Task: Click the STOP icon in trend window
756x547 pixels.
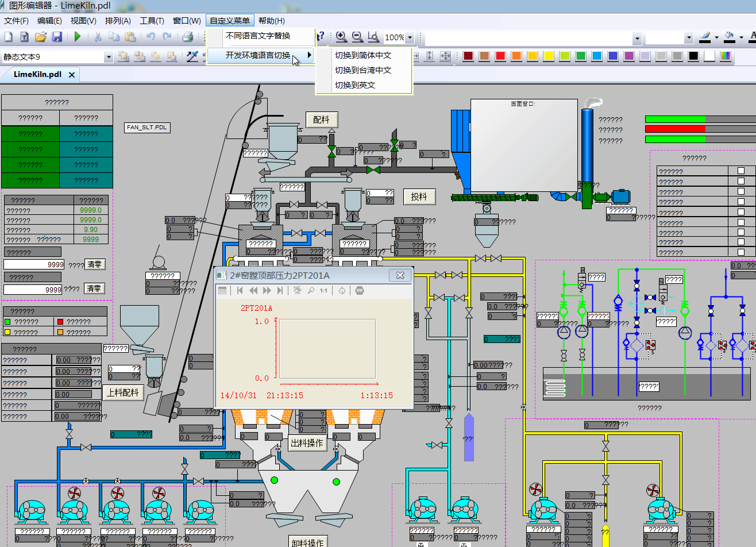Action: tap(360, 291)
